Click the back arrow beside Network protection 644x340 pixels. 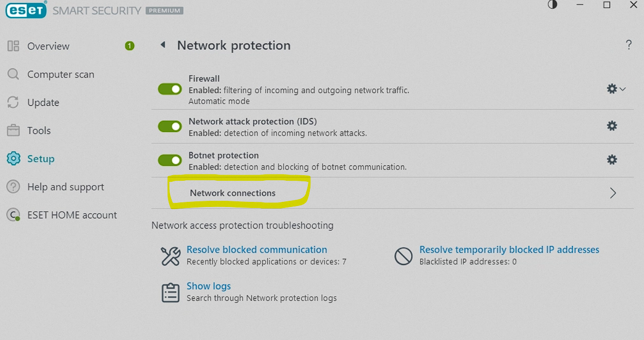coord(163,45)
